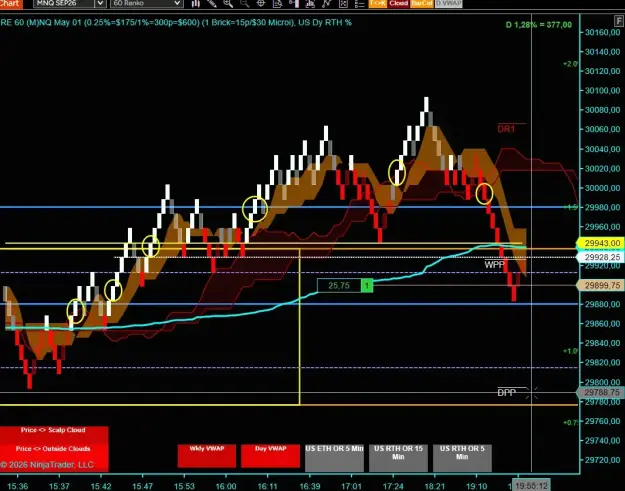
Task: Toggle the red Cloud button
Action: pos(399,3)
